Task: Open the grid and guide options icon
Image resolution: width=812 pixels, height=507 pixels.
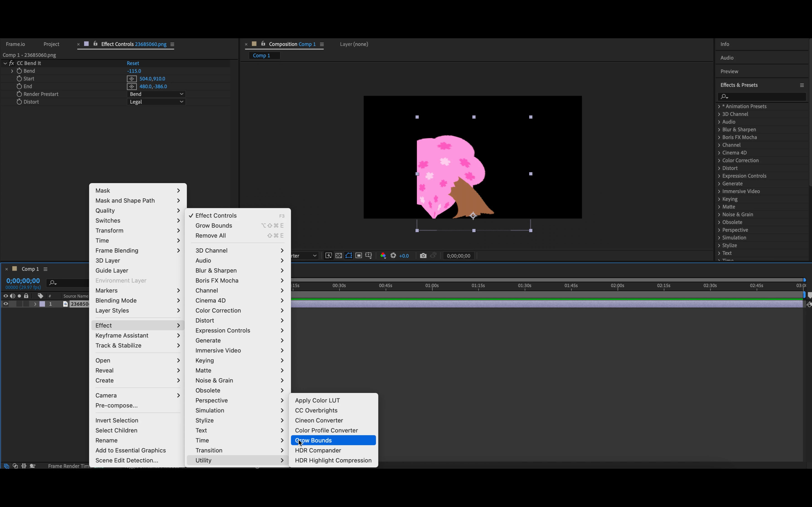Action: pos(368,256)
